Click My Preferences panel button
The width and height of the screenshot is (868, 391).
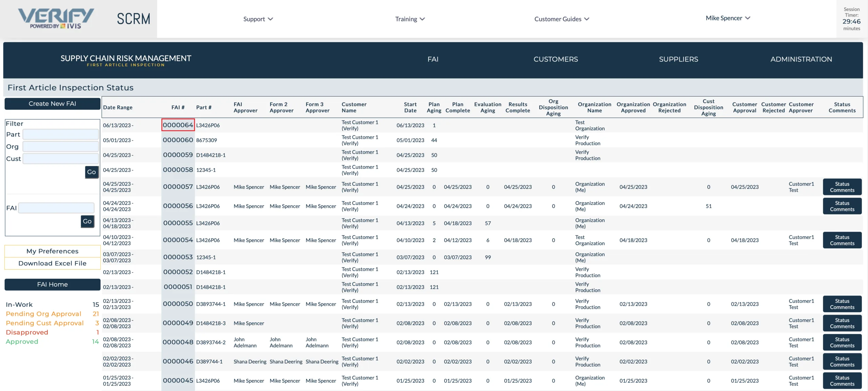52,252
